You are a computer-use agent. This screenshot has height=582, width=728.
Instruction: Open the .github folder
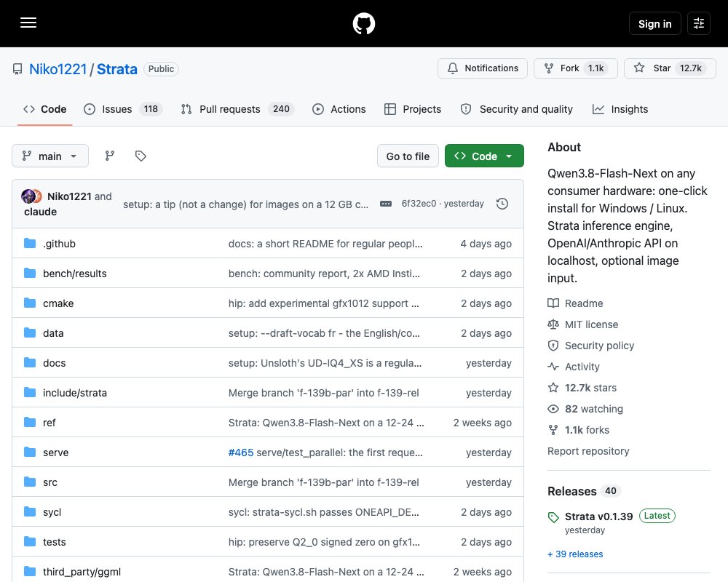click(x=59, y=244)
